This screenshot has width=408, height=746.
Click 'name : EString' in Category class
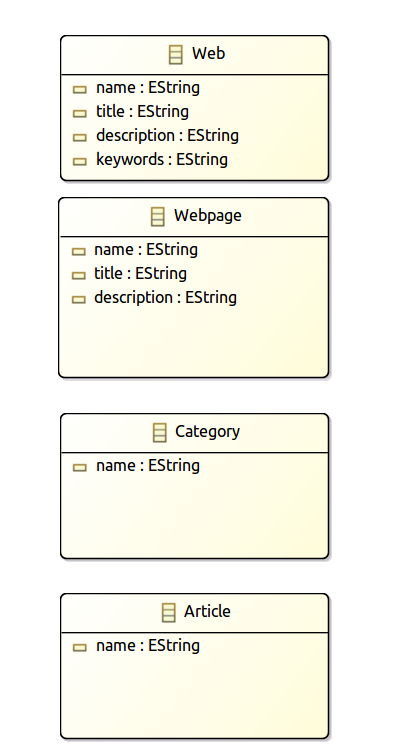pos(148,466)
